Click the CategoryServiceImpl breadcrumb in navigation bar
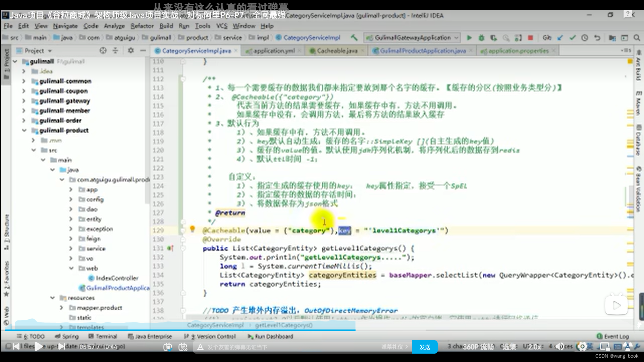Image resolution: width=644 pixels, height=362 pixels. point(308,38)
